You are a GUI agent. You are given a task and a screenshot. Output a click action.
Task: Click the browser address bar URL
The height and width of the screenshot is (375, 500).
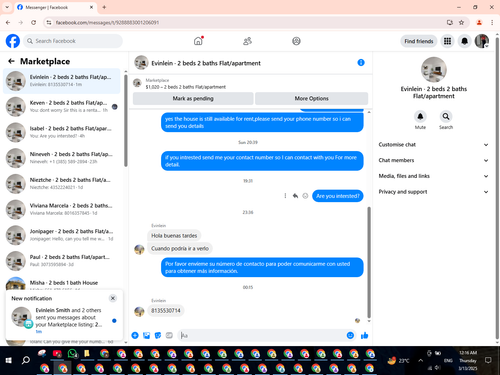107,22
